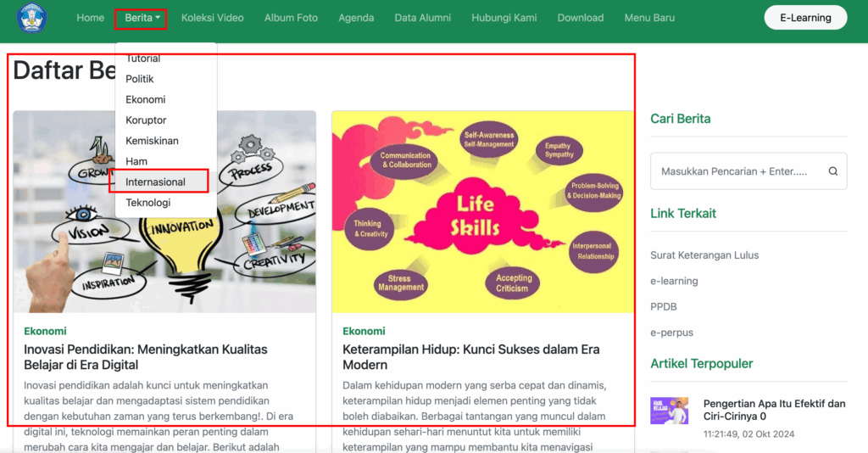Open the Surat Keterangan Lulus link
The height and width of the screenshot is (453, 868).
point(704,255)
